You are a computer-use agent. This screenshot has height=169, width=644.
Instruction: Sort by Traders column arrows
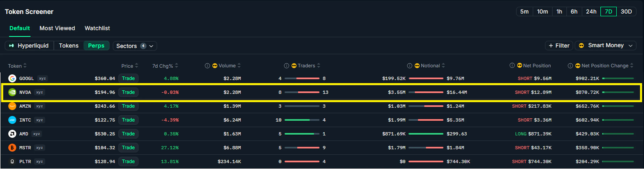(318, 66)
